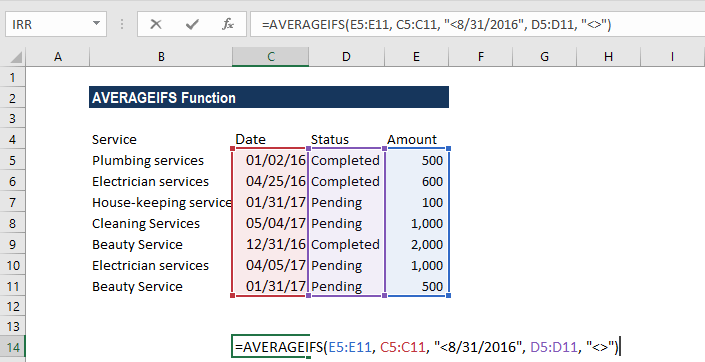Viewport: 705px width, 362px height.
Task: Select the amount cell 2,000
Action: click(x=416, y=244)
